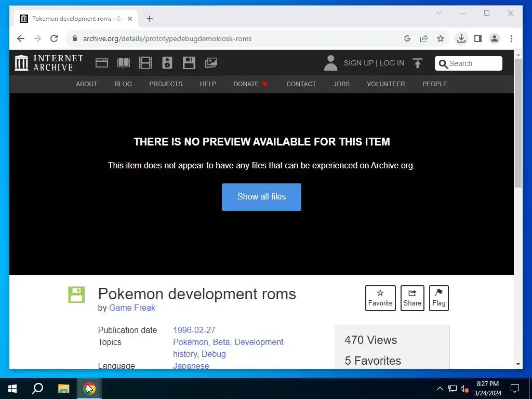The height and width of the screenshot is (399, 532).
Task: Bookmark this tab with the star
Action: point(441,38)
